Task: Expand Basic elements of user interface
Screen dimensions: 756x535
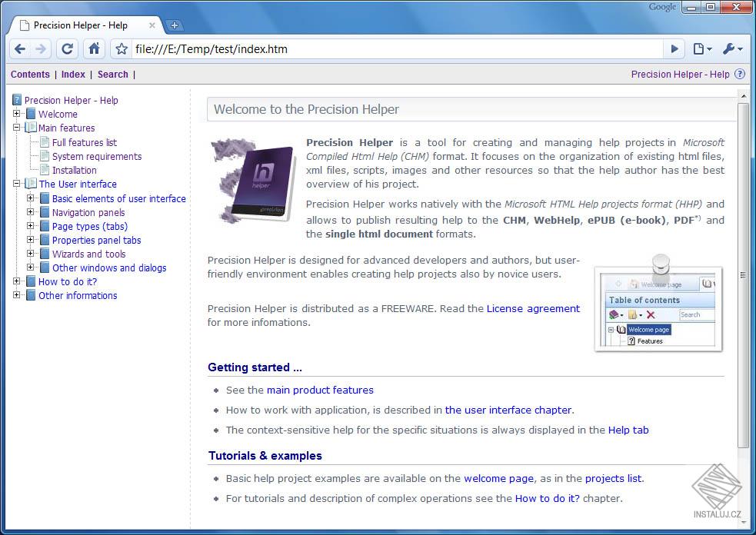Action: tap(30, 198)
